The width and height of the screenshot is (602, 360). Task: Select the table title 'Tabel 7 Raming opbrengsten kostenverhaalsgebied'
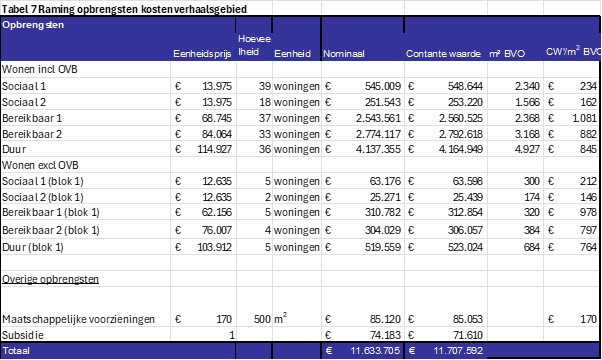(124, 9)
